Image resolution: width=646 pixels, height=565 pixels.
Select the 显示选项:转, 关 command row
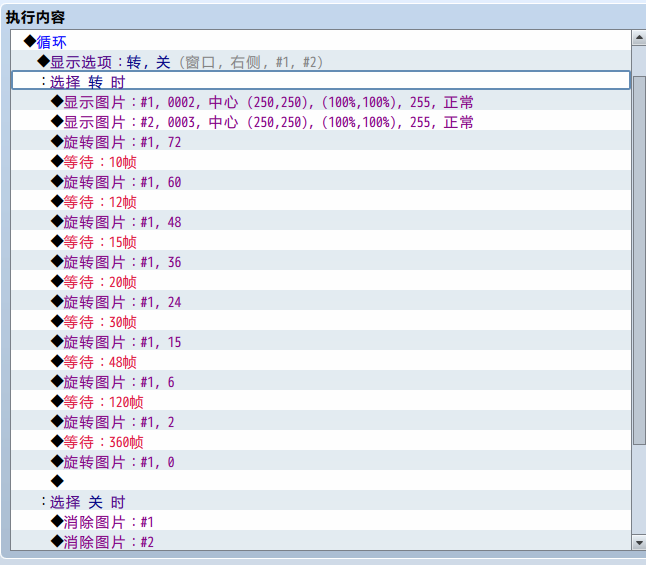pyautogui.click(x=321, y=61)
